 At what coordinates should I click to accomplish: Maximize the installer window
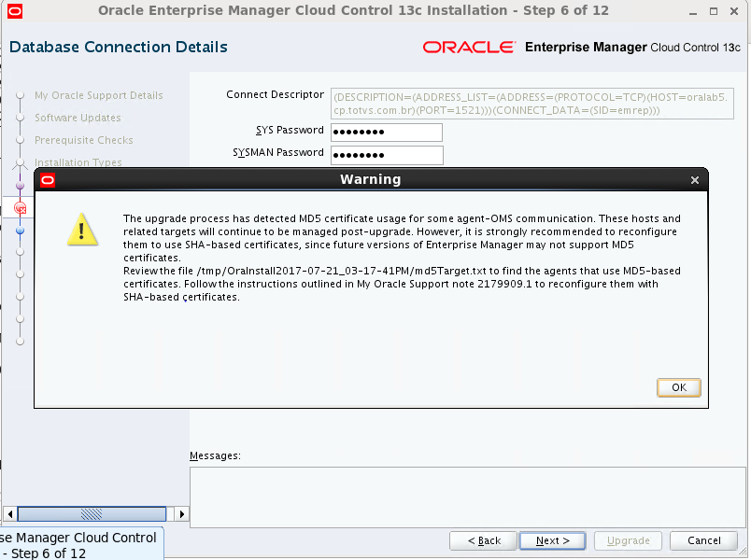coord(714,11)
